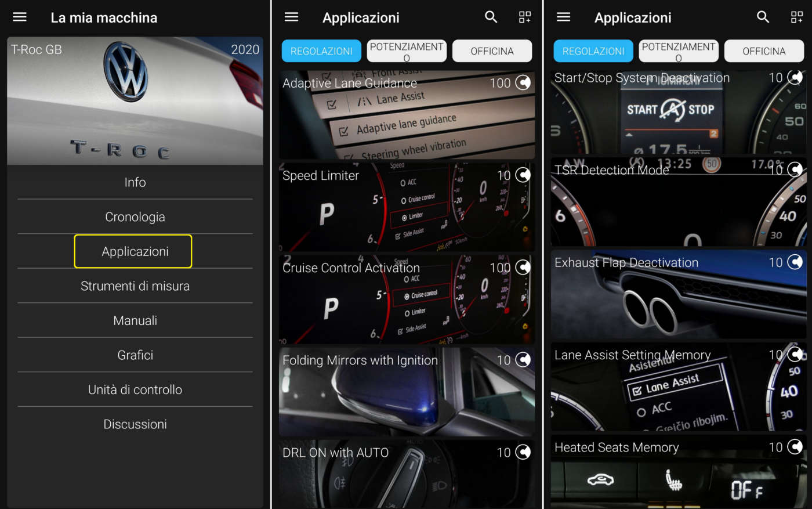Open the Heated Seats Memory card

pyautogui.click(x=679, y=472)
